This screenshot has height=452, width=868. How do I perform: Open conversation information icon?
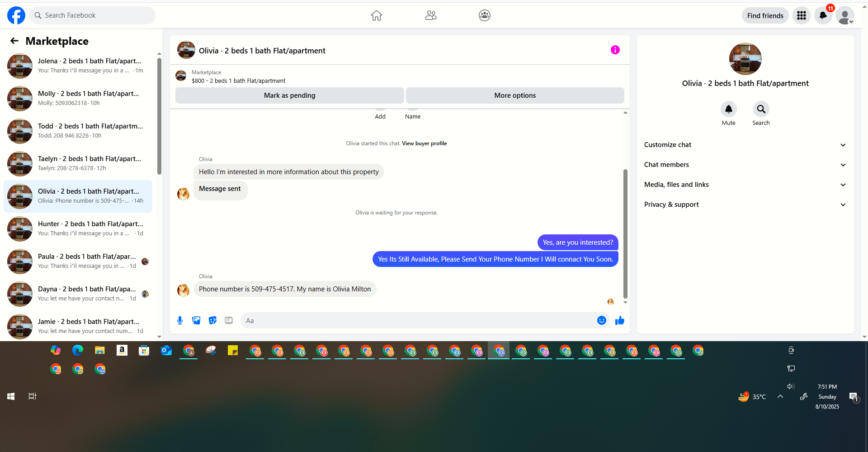(615, 50)
